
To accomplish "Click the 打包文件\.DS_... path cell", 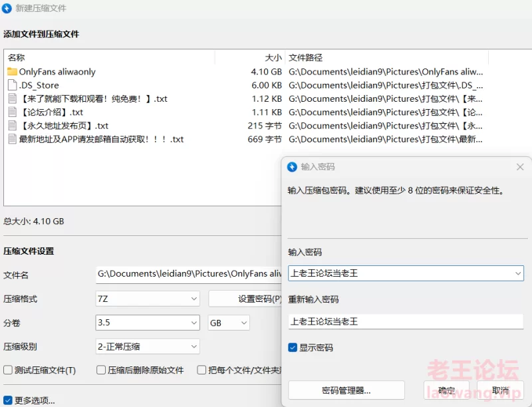I will click(386, 86).
